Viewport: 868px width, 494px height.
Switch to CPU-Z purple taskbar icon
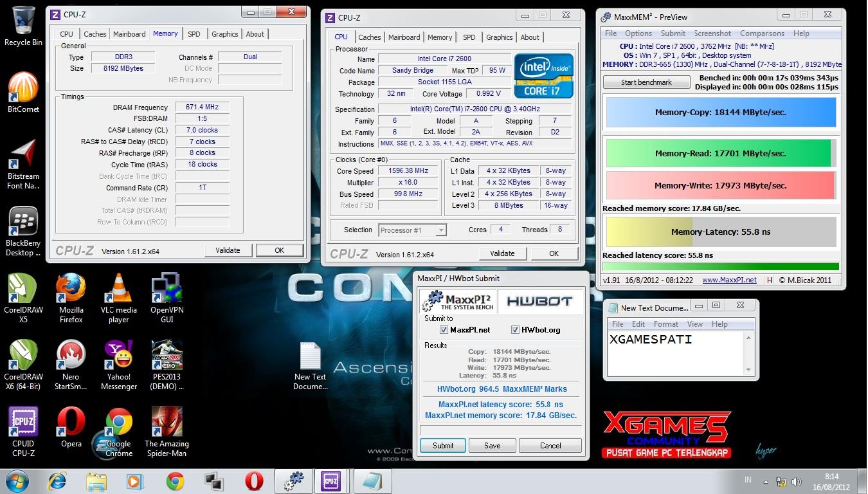332,481
